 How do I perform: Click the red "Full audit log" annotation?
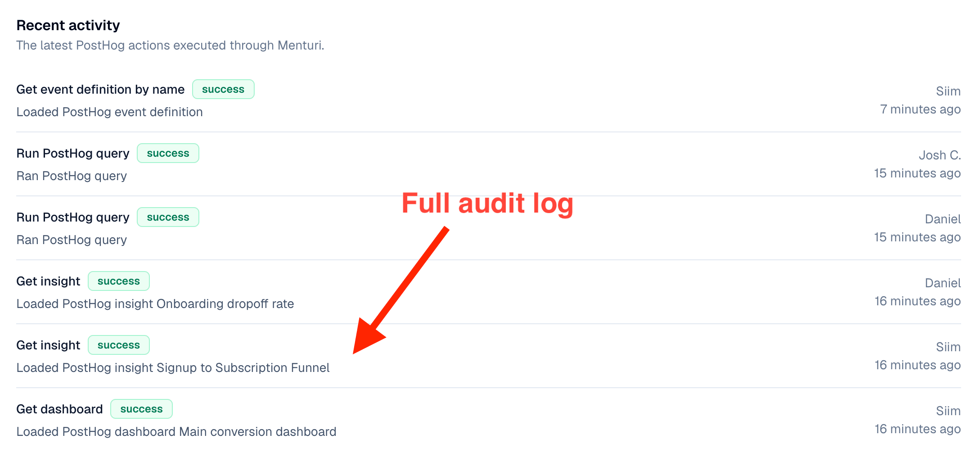tap(487, 203)
